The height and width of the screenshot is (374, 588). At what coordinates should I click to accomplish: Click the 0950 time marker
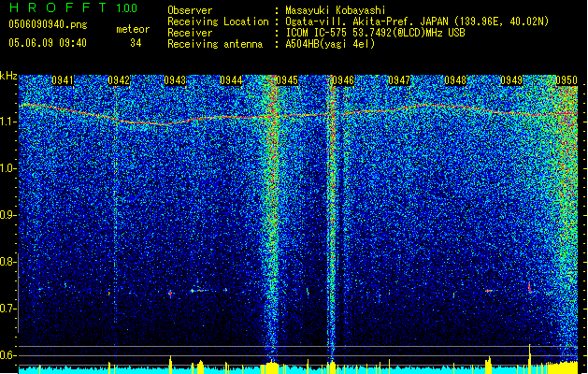(566, 80)
